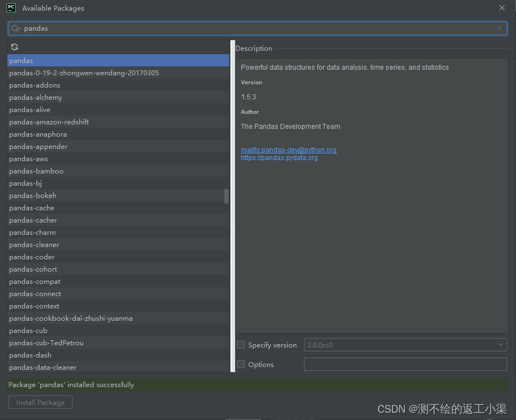The height and width of the screenshot is (420, 516).
Task: Select pandas-data-cleaner in the list
Action: click(x=118, y=367)
